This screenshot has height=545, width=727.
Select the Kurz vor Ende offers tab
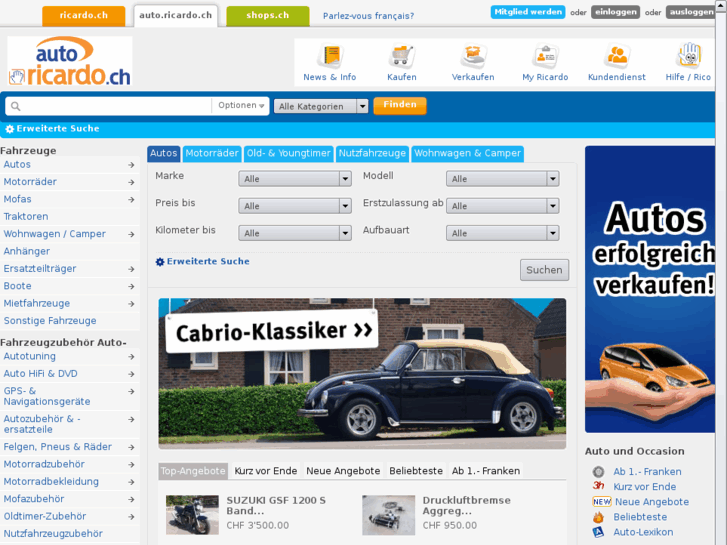266,471
